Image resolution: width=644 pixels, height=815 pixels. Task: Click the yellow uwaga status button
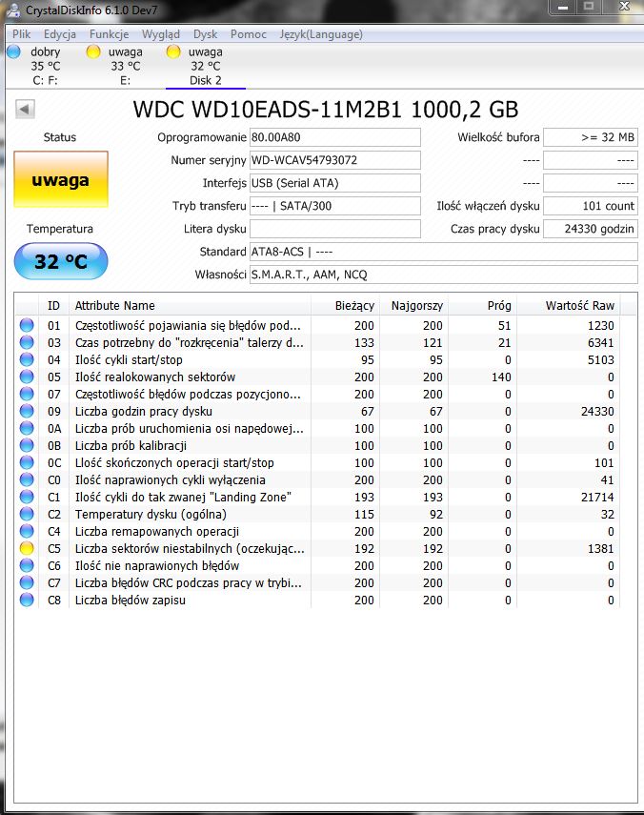(61, 180)
